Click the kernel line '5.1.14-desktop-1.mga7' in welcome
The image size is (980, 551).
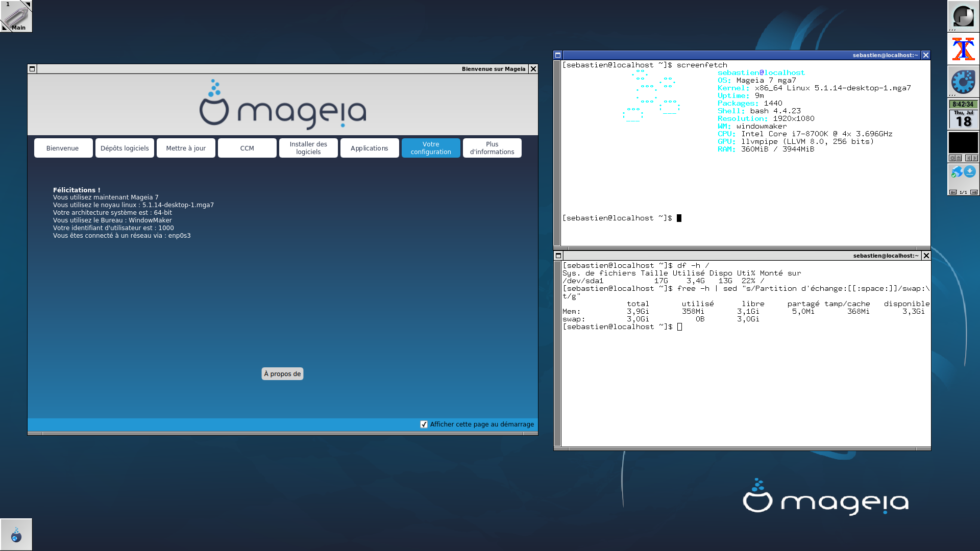[x=133, y=205]
